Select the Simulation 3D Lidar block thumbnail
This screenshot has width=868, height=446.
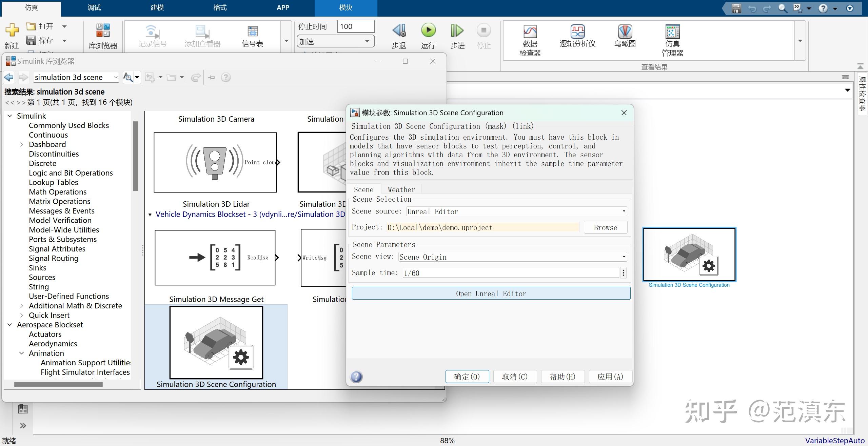pos(215,162)
